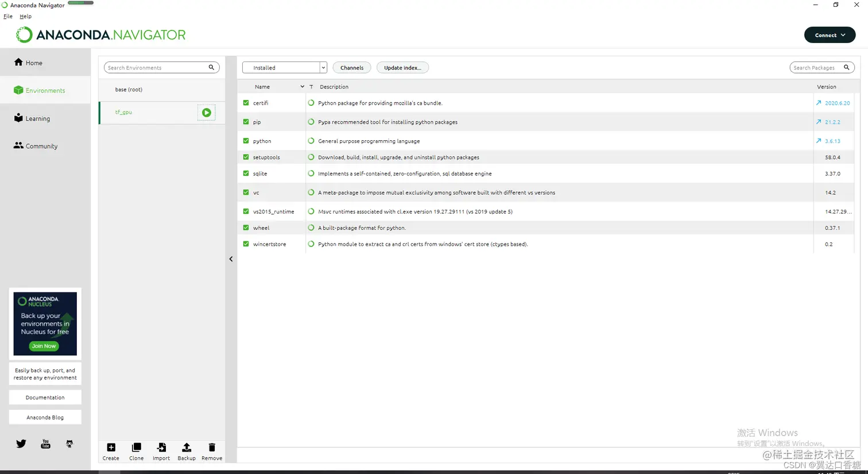Open the Community tab
The height and width of the screenshot is (474, 868).
pos(45,146)
